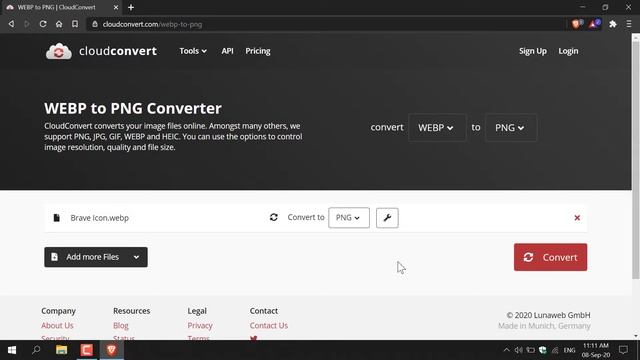Click the cloudconvert.com address bar
Image resolution: width=640 pixels, height=360 pixels.
(x=325, y=24)
